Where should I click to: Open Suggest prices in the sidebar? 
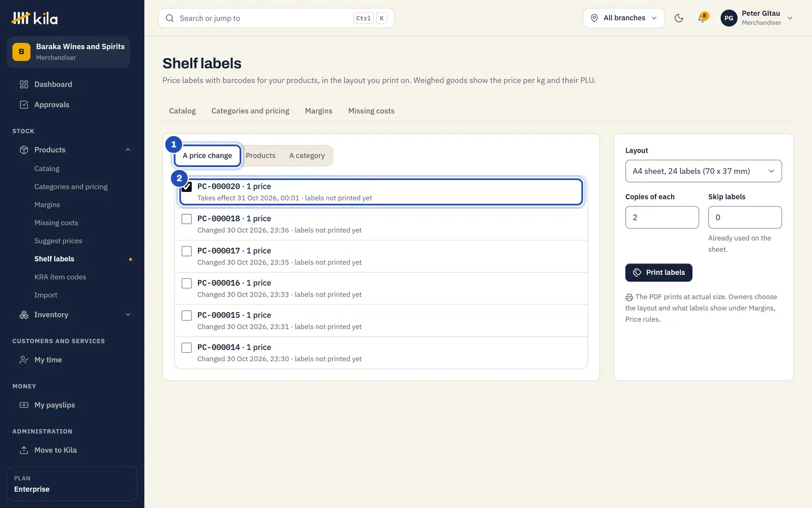click(58, 241)
